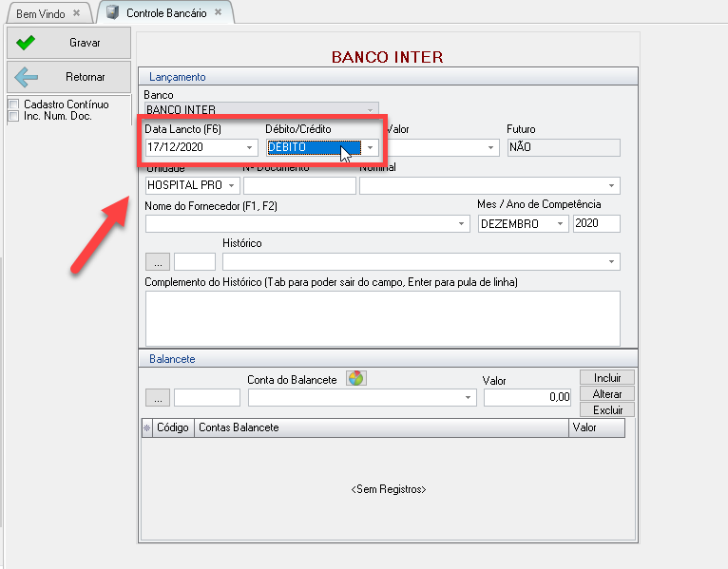This screenshot has width=728, height=569.
Task: Click the Balancete section header
Action: coord(388,359)
